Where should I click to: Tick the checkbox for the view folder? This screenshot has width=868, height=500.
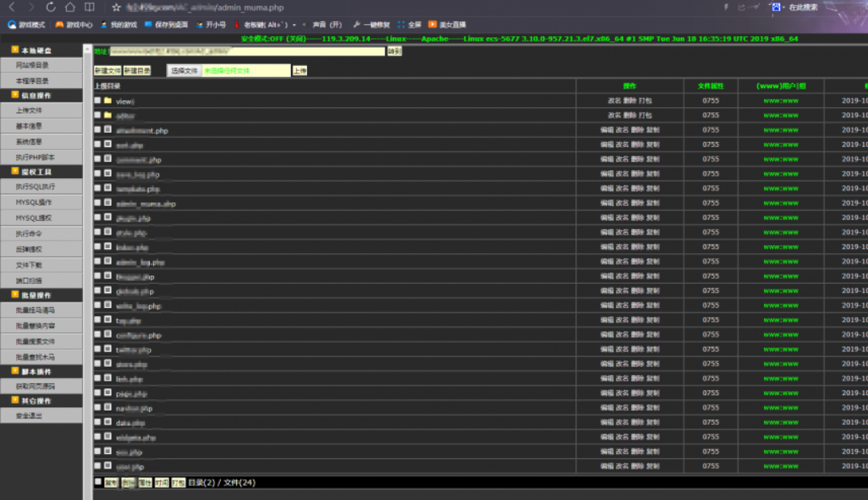pyautogui.click(x=98, y=101)
